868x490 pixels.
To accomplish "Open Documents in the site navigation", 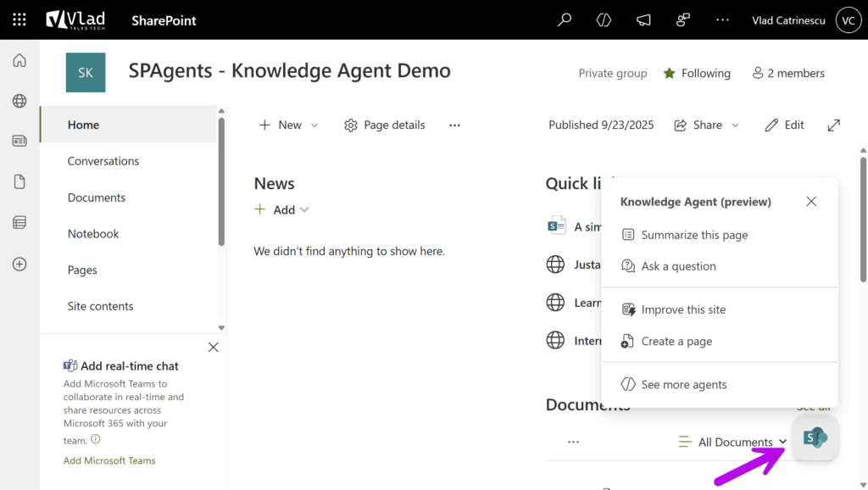I will [x=97, y=198].
